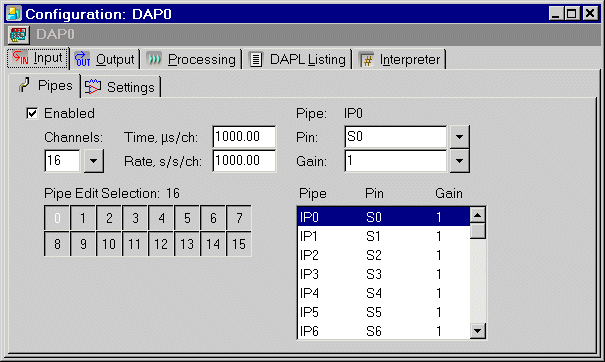Minimize the Configuration window
This screenshot has height=362, width=605.
tap(556, 14)
